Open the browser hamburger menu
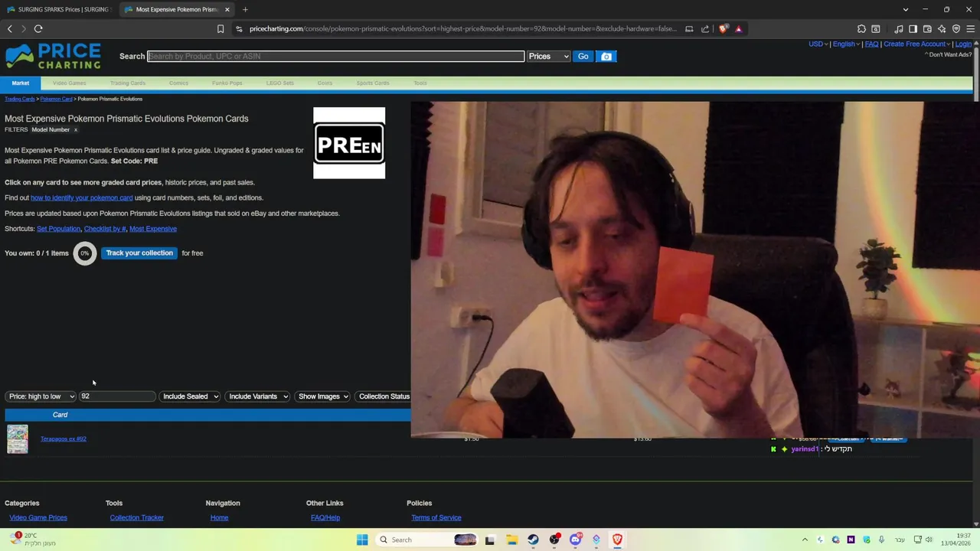 971,29
